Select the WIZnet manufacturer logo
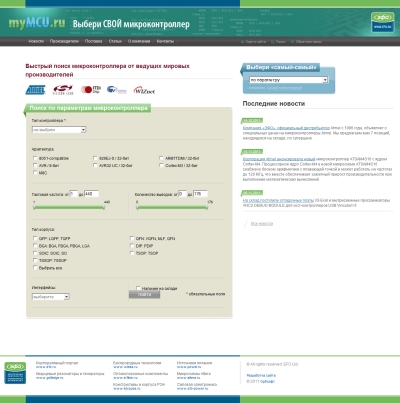 point(144,90)
